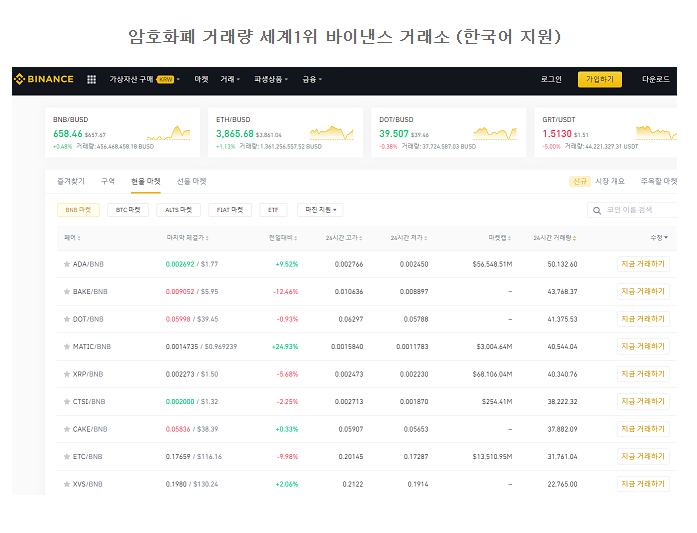Sort by 24시간 고가 column header
The height and width of the screenshot is (533, 697).
tap(344, 238)
